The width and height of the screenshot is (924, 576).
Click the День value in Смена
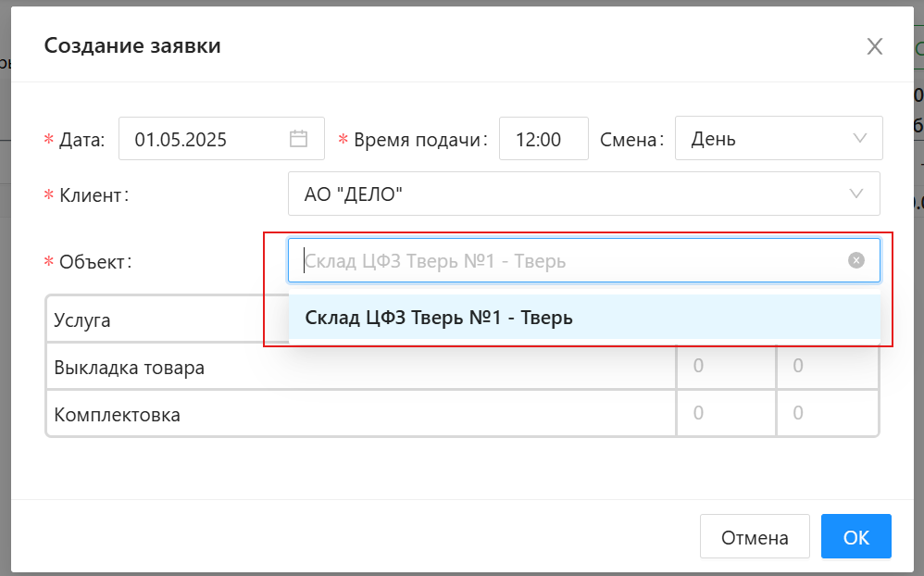(713, 140)
